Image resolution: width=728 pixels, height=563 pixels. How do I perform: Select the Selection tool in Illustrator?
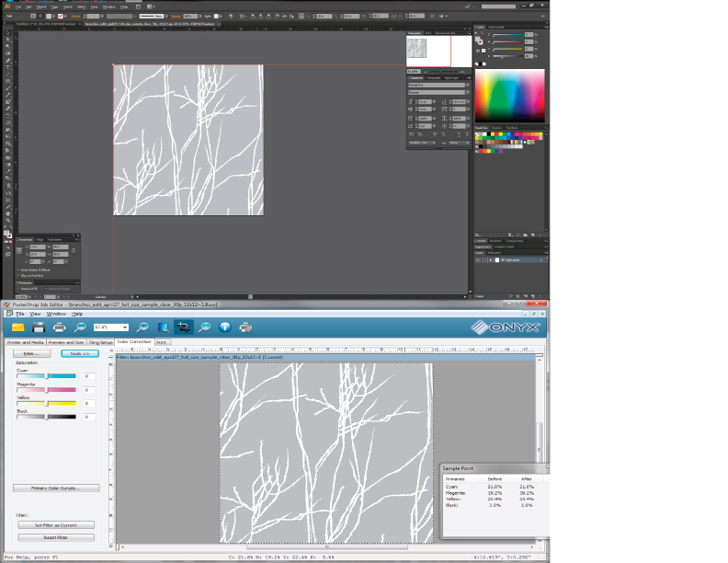pos(8,33)
